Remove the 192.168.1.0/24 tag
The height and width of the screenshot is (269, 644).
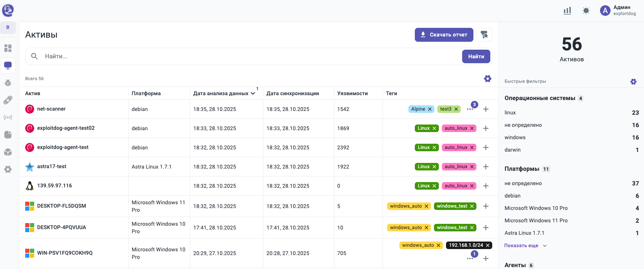coord(488,245)
